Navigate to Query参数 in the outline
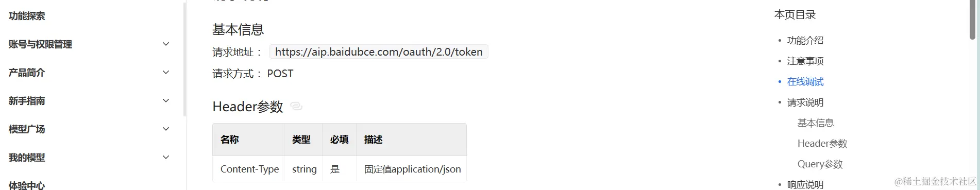 [820, 164]
